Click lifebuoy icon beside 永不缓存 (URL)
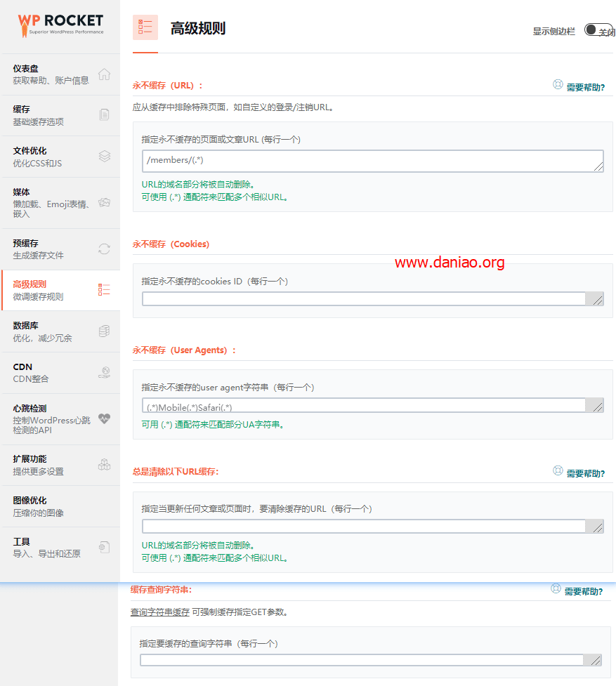Image resolution: width=616 pixels, height=686 pixels. point(558,84)
